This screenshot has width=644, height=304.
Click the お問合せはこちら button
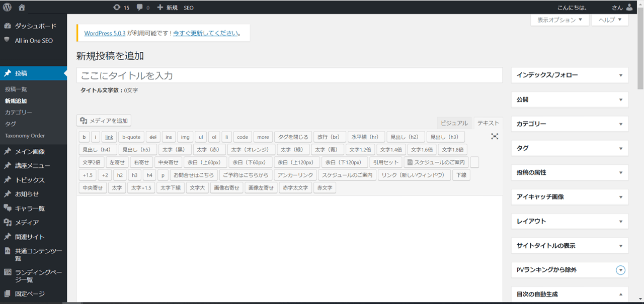[x=194, y=175]
